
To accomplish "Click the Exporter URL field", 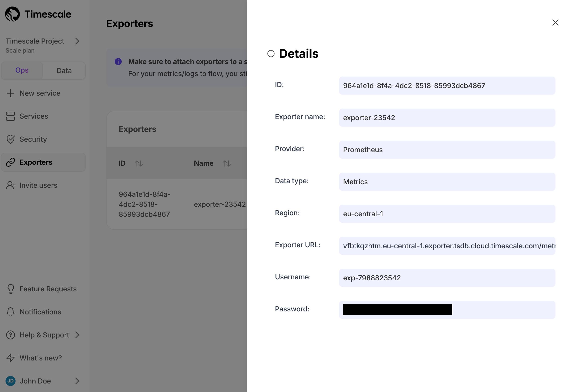I will (447, 246).
